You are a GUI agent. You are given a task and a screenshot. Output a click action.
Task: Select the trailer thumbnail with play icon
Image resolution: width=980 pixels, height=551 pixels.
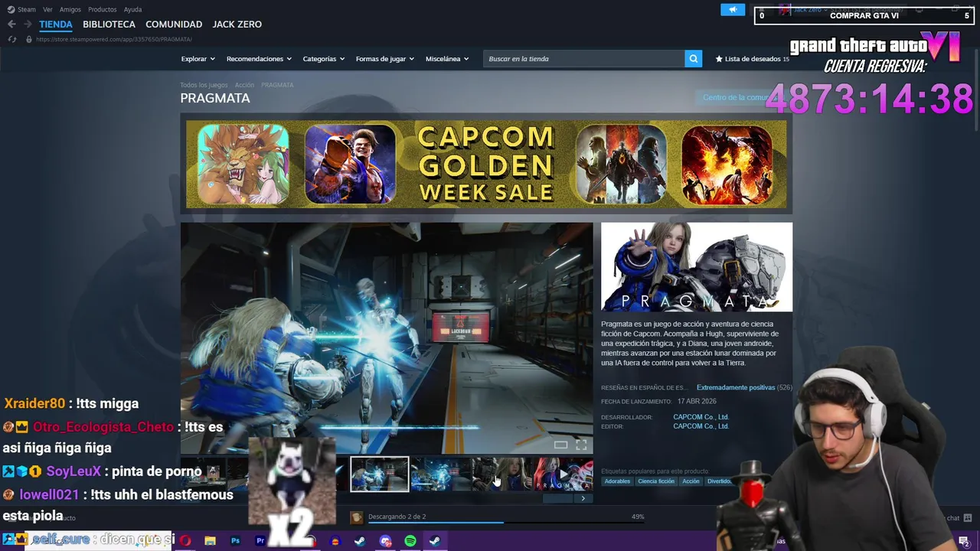click(x=563, y=474)
